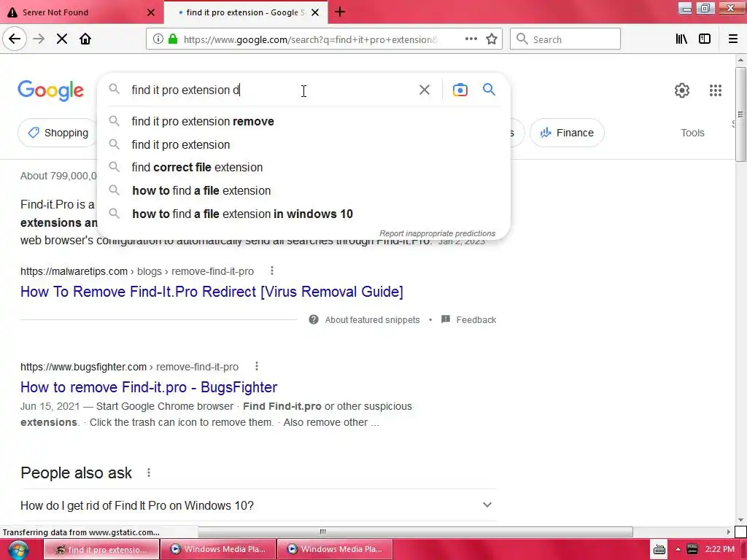The height and width of the screenshot is (560, 747).
Task: Open People also ask options menu
Action: click(x=149, y=472)
